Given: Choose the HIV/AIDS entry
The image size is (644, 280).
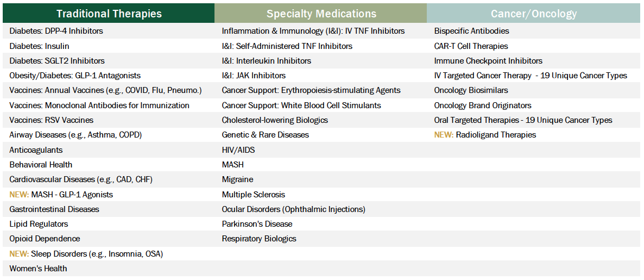Looking at the screenshot, I should pyautogui.click(x=238, y=150).
